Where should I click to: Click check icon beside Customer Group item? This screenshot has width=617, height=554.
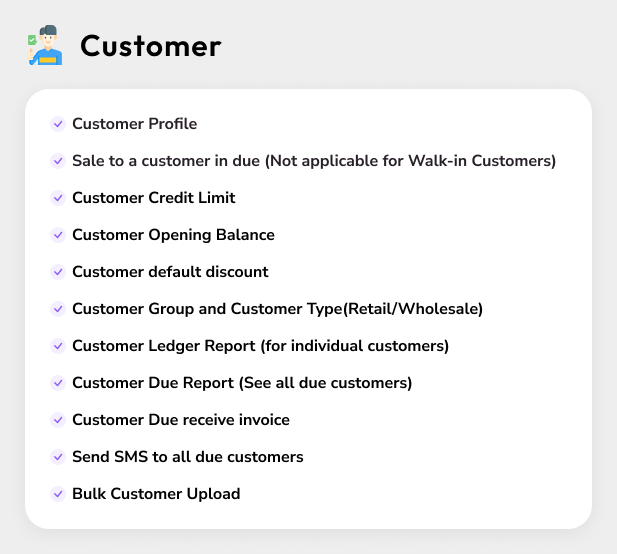pyautogui.click(x=58, y=309)
